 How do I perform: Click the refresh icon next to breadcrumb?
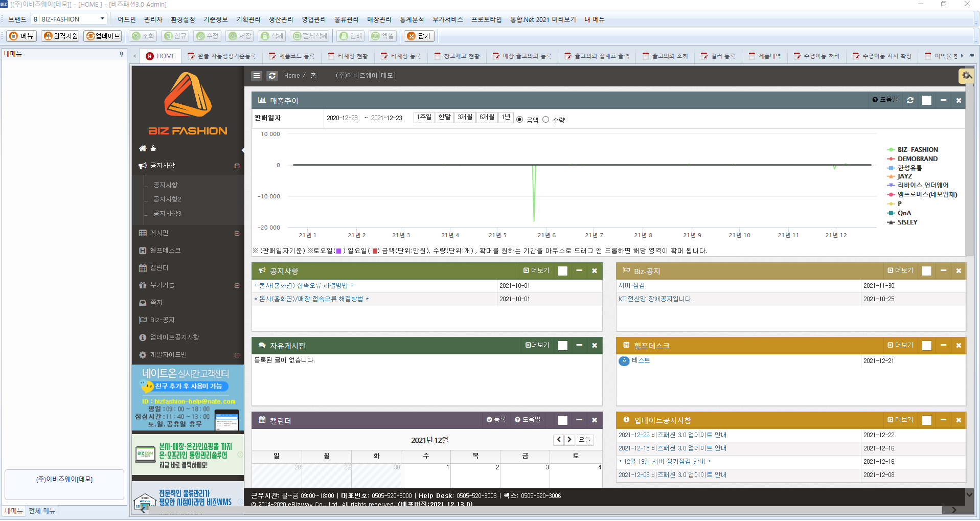(272, 76)
